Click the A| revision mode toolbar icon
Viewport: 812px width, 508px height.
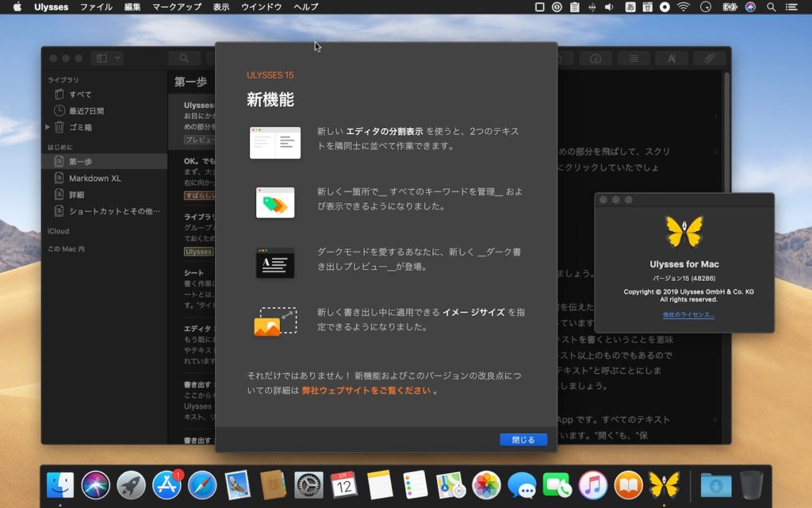[x=672, y=58]
